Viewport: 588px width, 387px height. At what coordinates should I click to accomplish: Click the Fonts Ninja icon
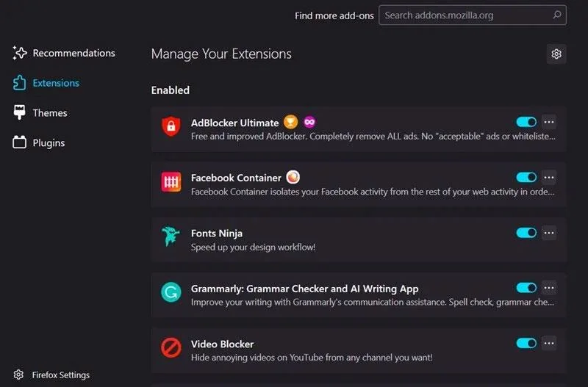[x=171, y=236]
